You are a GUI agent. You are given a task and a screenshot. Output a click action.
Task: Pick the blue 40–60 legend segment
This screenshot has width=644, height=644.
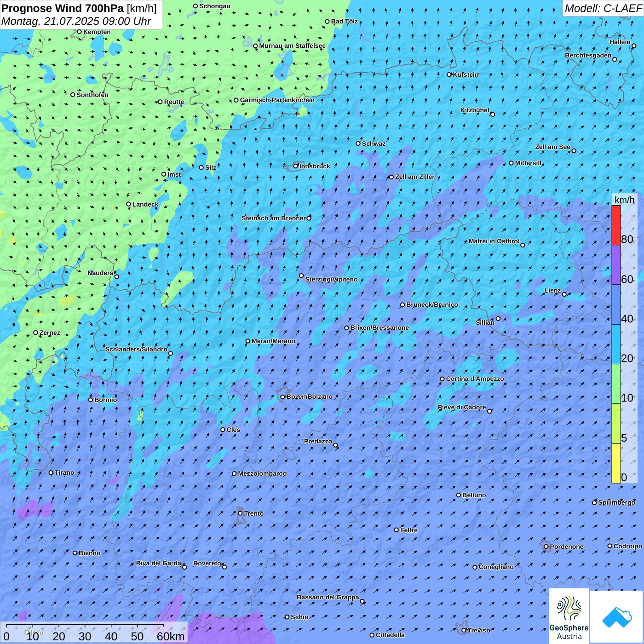click(616, 305)
